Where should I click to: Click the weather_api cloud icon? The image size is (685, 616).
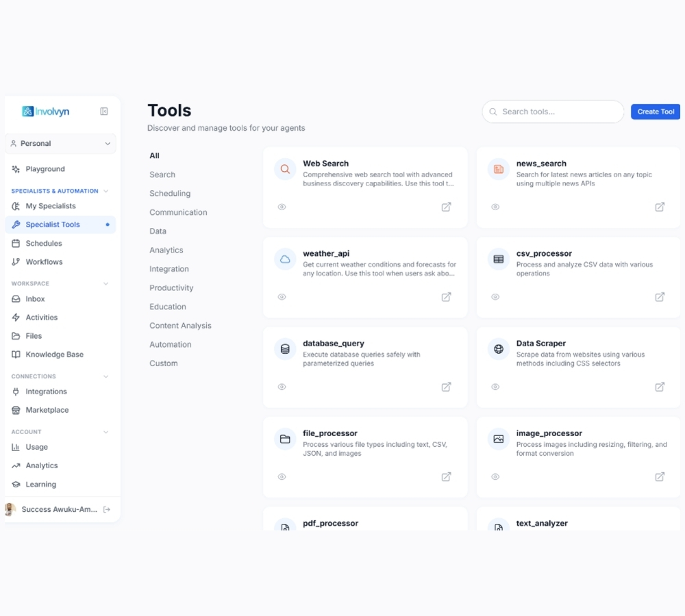285,259
